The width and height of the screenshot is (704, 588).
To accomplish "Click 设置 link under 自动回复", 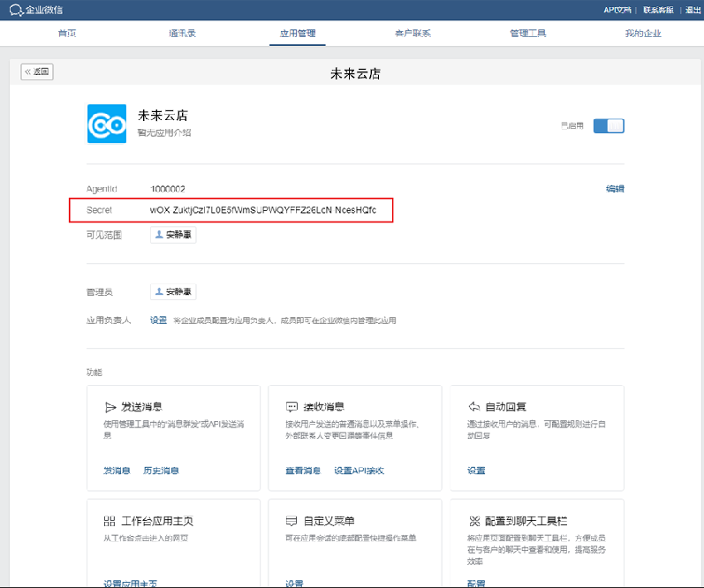I will click(476, 471).
